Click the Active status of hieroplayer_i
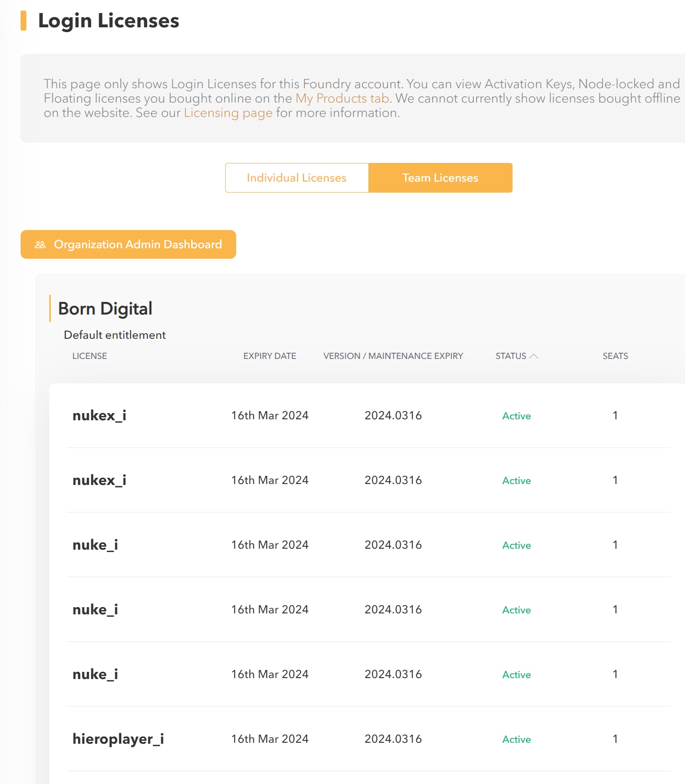The width and height of the screenshot is (685, 784). point(516,739)
